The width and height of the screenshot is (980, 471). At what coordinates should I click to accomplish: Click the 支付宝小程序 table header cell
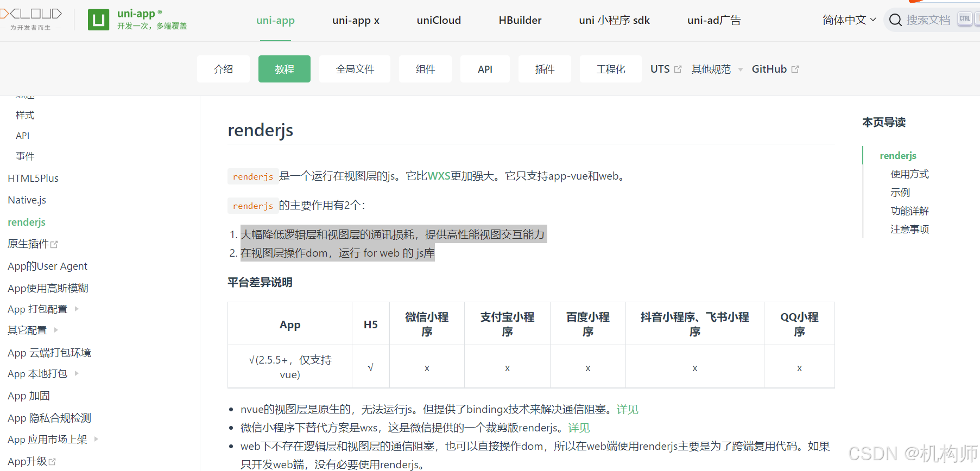(507, 324)
